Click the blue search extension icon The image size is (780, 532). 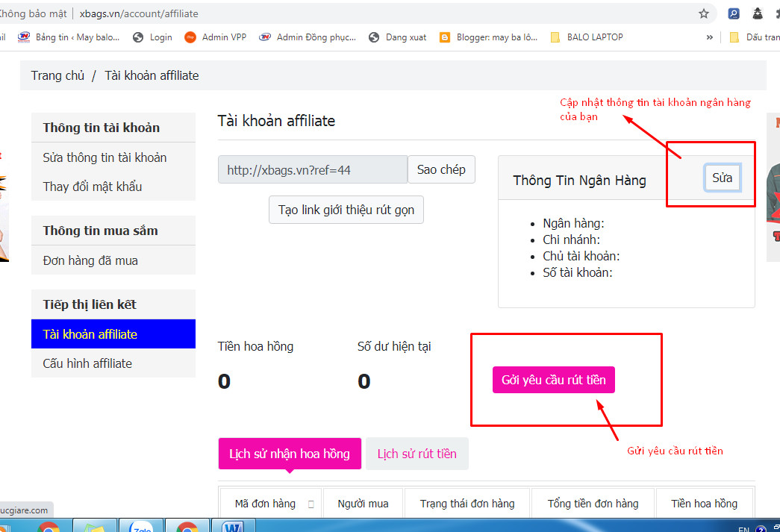tap(734, 13)
